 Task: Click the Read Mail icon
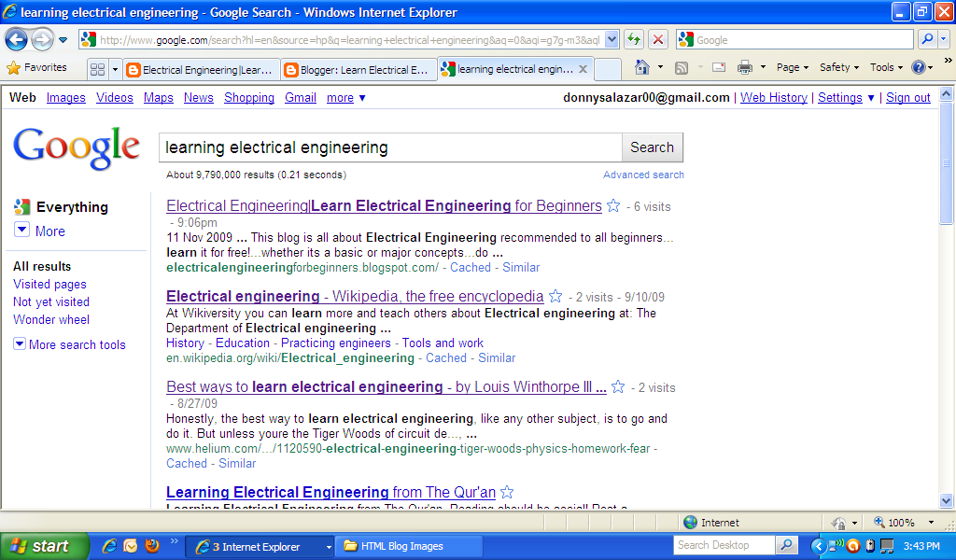point(719,67)
